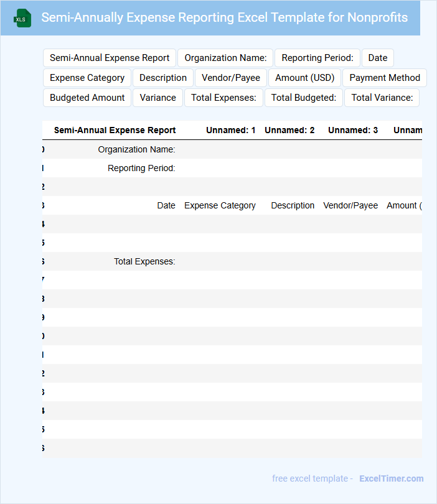Select the Payment Method tag

384,78
